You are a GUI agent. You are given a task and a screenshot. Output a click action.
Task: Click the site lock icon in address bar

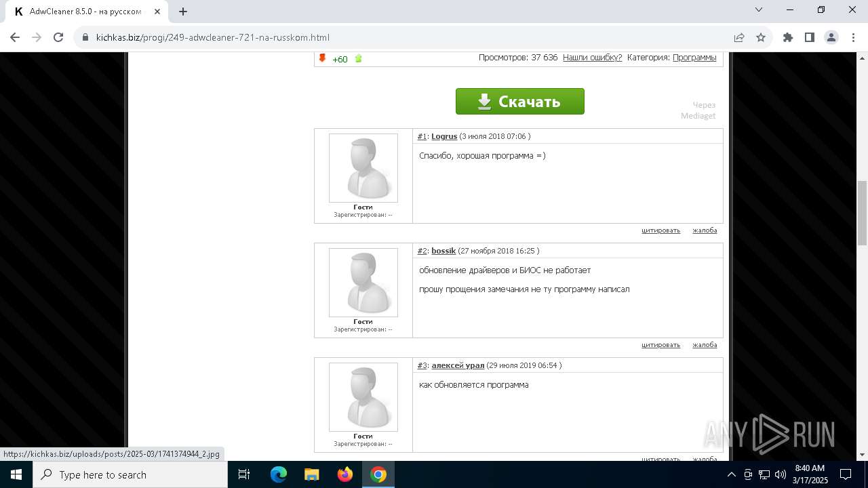(x=85, y=37)
